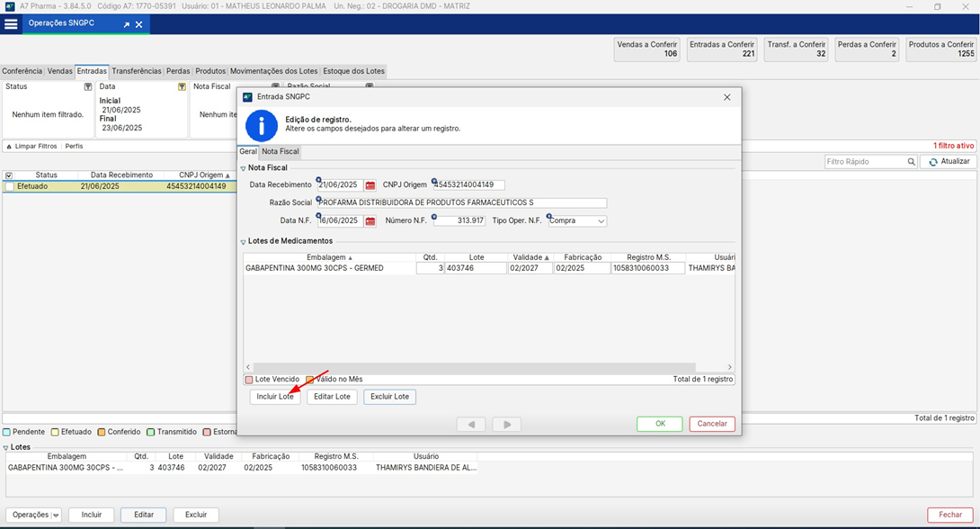Collapse the Lotes de Medicamentos section
The image size is (980, 529).
pos(243,241)
